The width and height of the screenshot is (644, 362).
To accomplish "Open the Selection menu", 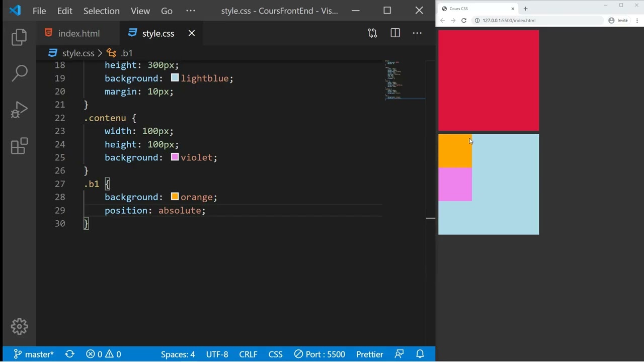I will pyautogui.click(x=102, y=11).
